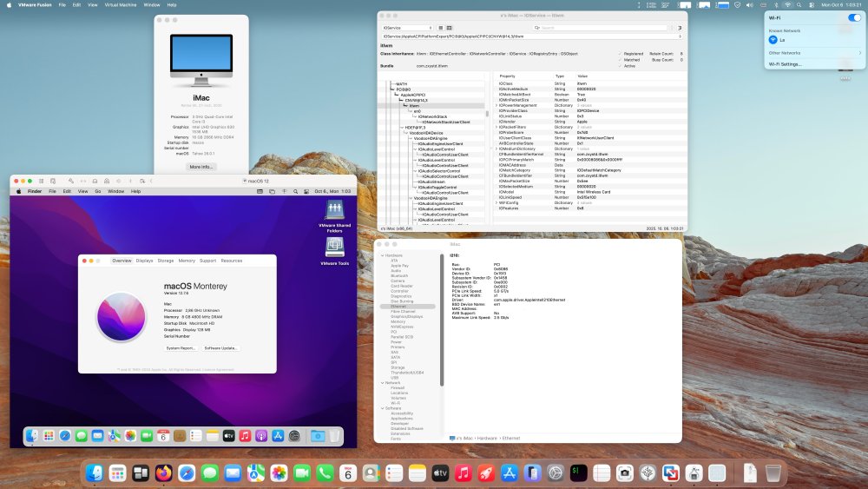Image resolution: width=868 pixels, height=489 pixels.
Task: Open Wi-Fi Settings from Wi-Fi panel
Action: click(x=786, y=64)
